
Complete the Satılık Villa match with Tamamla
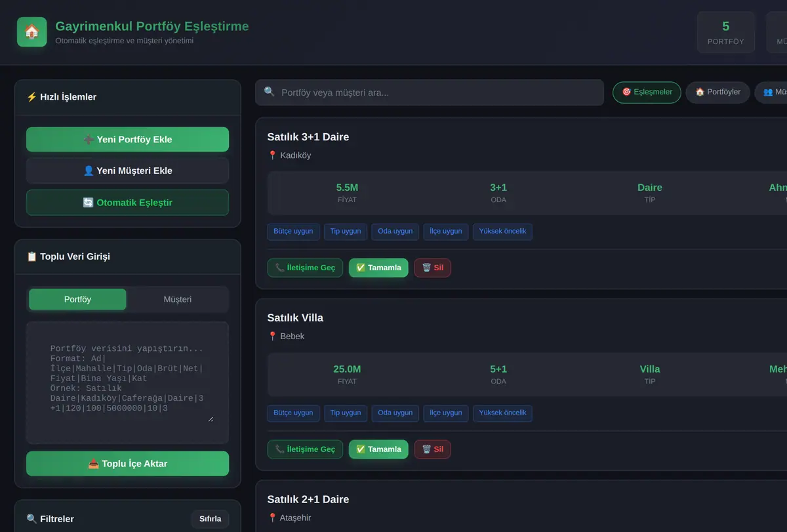(x=378, y=449)
